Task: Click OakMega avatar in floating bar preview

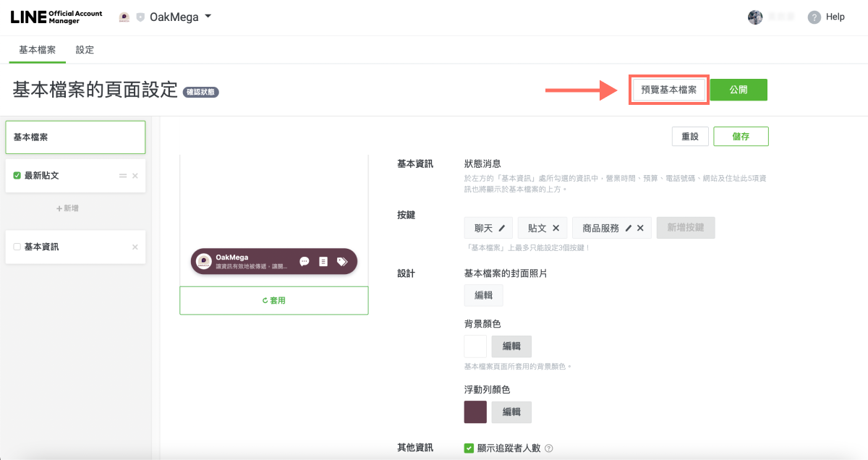Action: (204, 261)
